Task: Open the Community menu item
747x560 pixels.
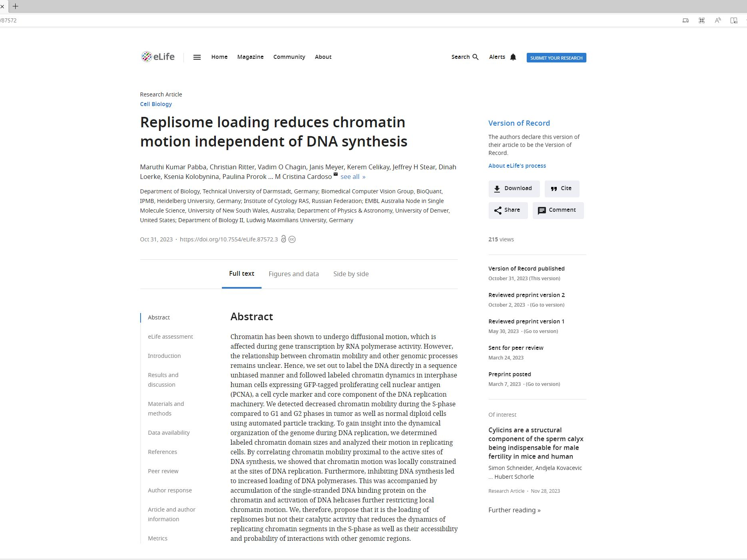Action: click(289, 57)
